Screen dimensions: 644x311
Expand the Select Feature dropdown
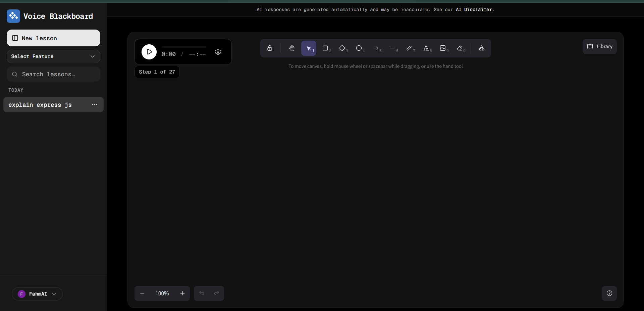[x=53, y=56]
